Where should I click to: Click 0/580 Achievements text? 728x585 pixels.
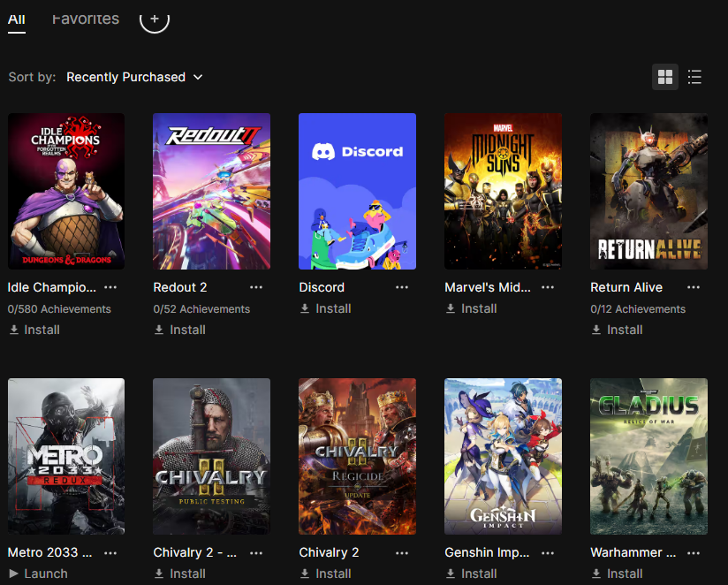click(59, 309)
